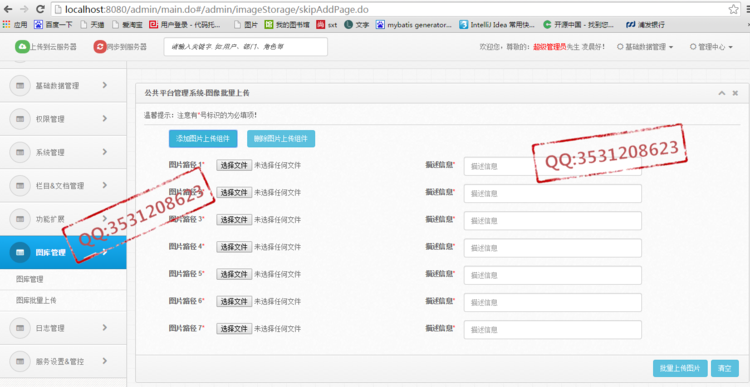
Task: Open the header 基础数据管理 dropdown
Action: tap(645, 47)
